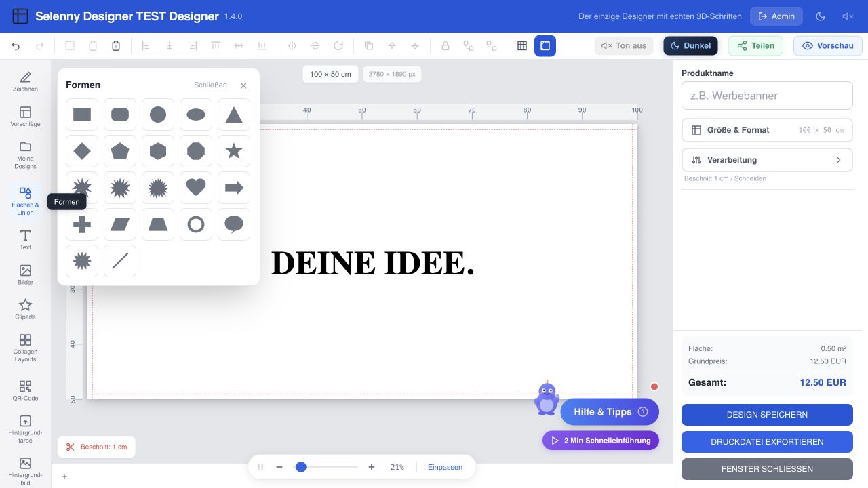868x488 pixels.
Task: Click the Teilen share button
Action: pyautogui.click(x=755, y=46)
